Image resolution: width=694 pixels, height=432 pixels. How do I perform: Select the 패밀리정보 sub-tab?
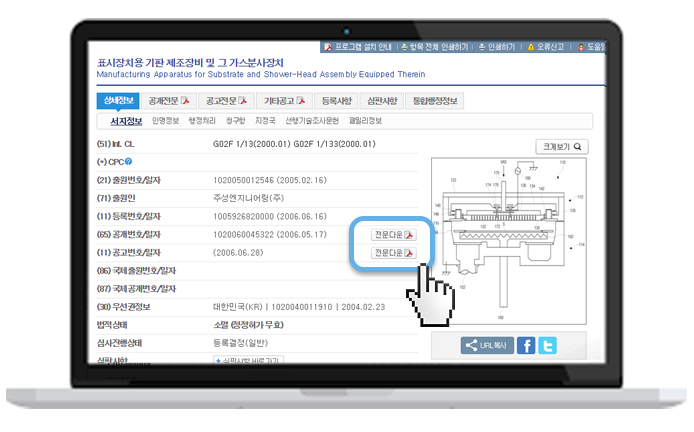click(366, 121)
